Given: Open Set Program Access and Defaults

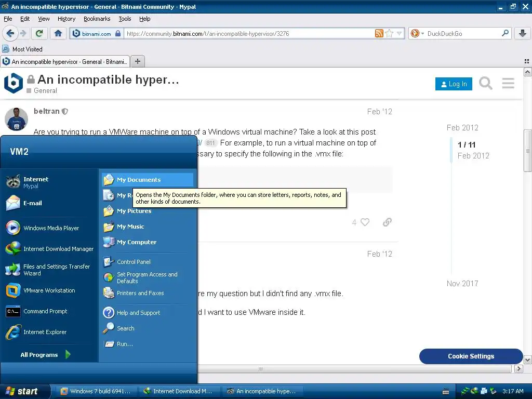Looking at the screenshot, I should tap(148, 277).
